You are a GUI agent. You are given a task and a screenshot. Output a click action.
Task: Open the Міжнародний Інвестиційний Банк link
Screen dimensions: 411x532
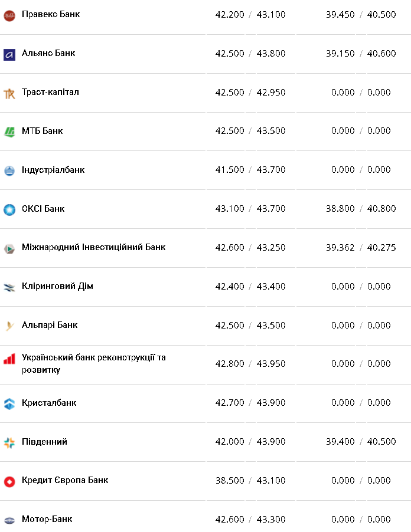pyautogui.click(x=93, y=247)
